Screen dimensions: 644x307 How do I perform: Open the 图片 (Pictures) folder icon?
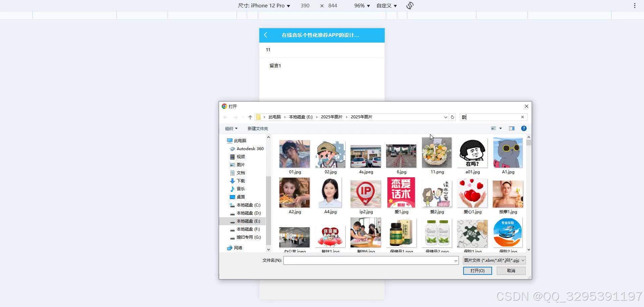[x=232, y=165]
